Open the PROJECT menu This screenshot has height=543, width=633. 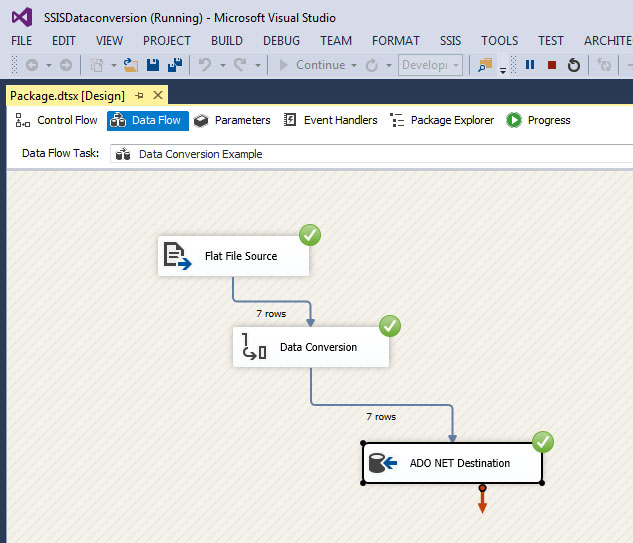point(166,41)
